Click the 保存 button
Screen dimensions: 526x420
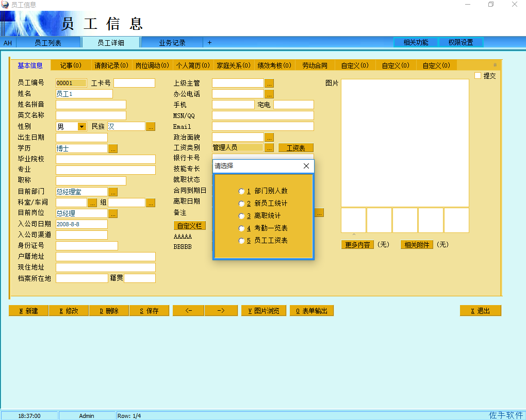point(150,311)
